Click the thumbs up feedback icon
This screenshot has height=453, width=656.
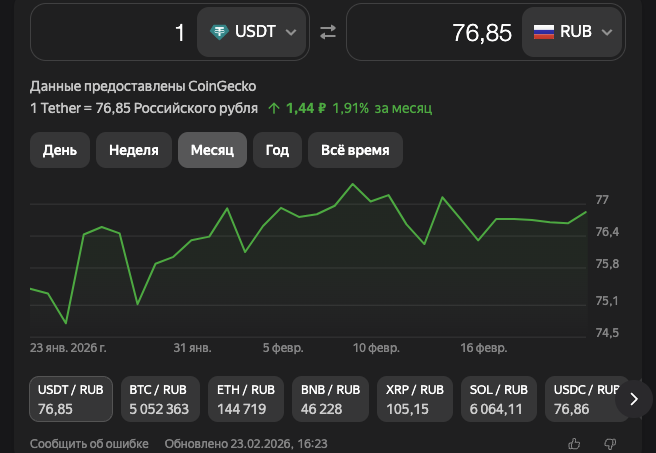(574, 443)
